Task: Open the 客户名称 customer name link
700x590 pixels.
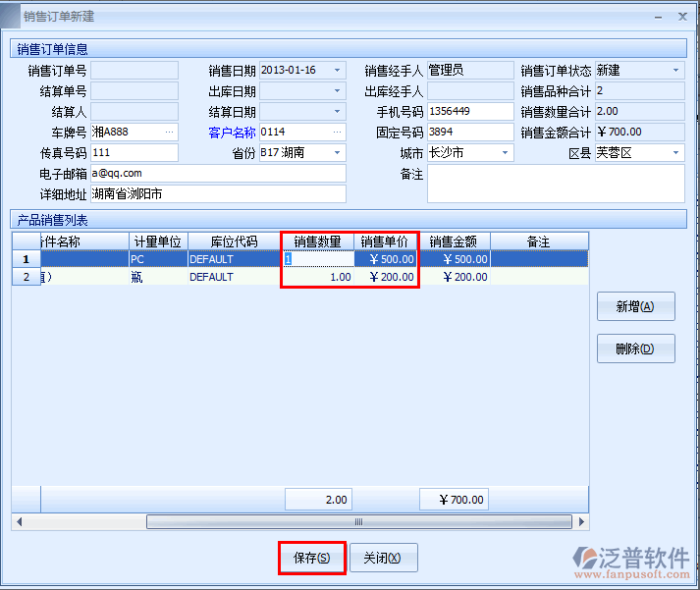Action: [x=232, y=133]
